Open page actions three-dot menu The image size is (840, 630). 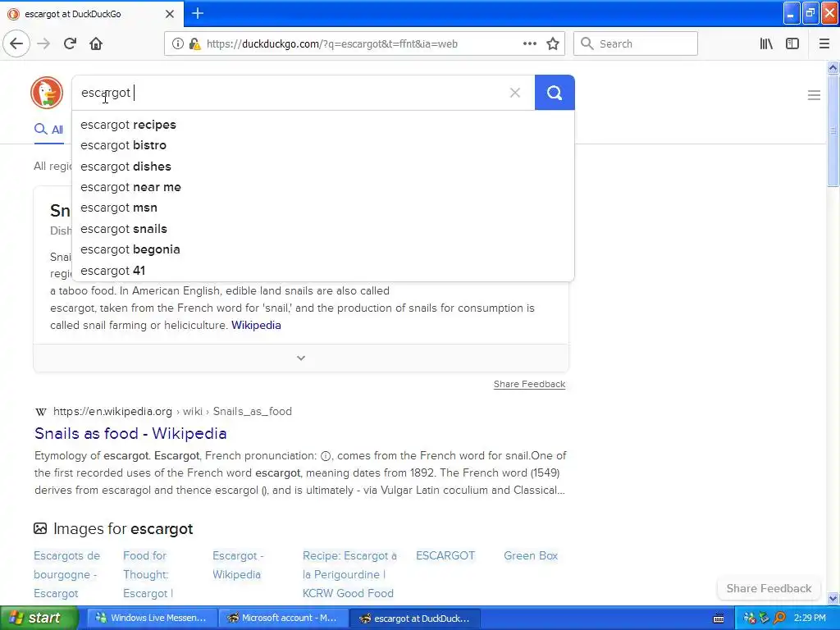(529, 44)
